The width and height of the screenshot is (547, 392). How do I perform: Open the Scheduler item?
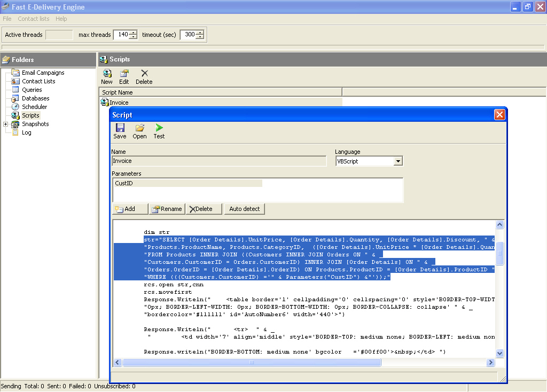34,107
